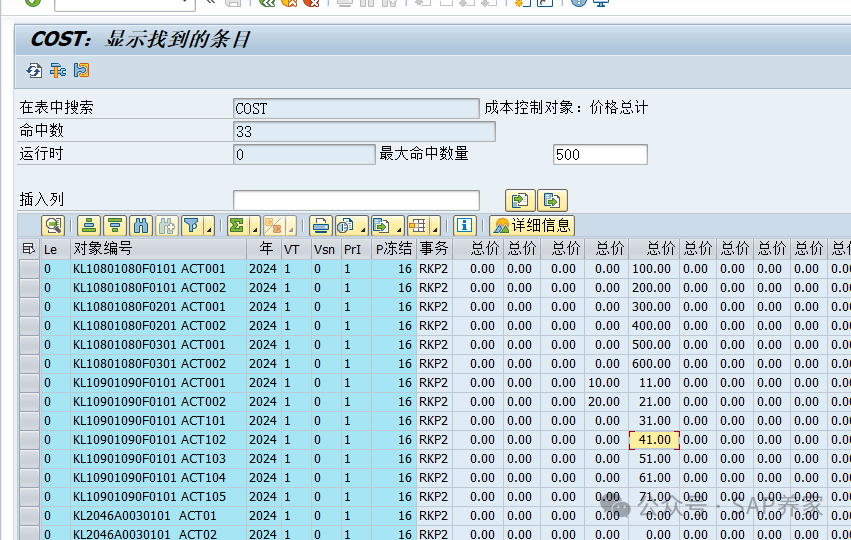Sort the table in descending order
This screenshot has width=851, height=540.
(x=115, y=226)
